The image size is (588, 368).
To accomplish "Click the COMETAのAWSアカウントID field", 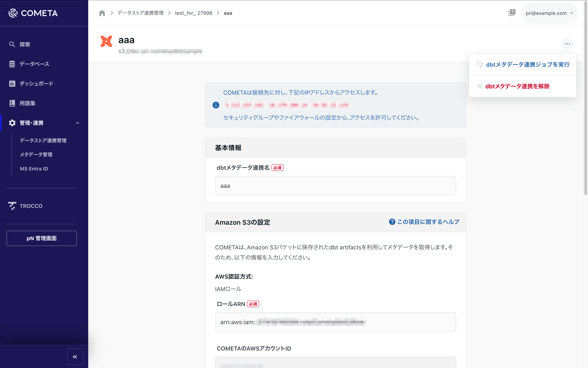I will tap(335, 363).
